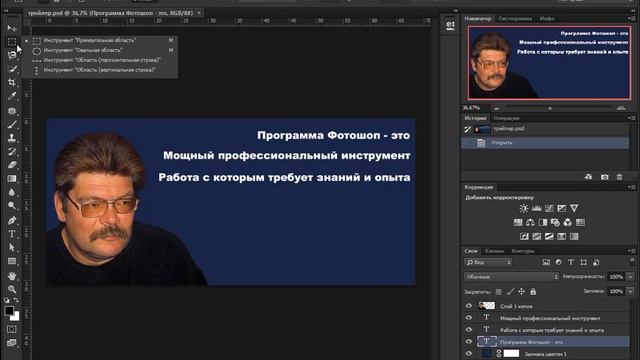The image size is (640, 360).
Task: Filter layers by pixel type
Action: [546, 262]
